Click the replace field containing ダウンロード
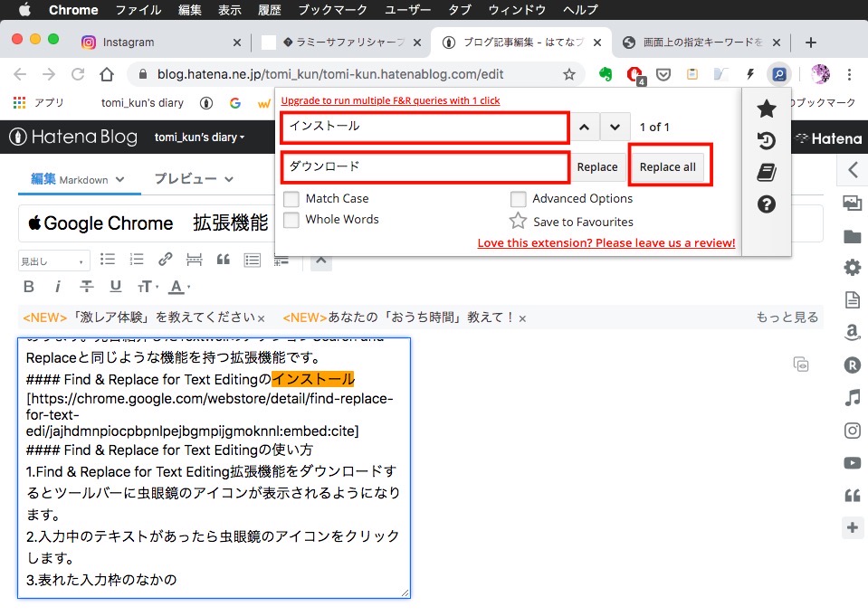 point(424,167)
